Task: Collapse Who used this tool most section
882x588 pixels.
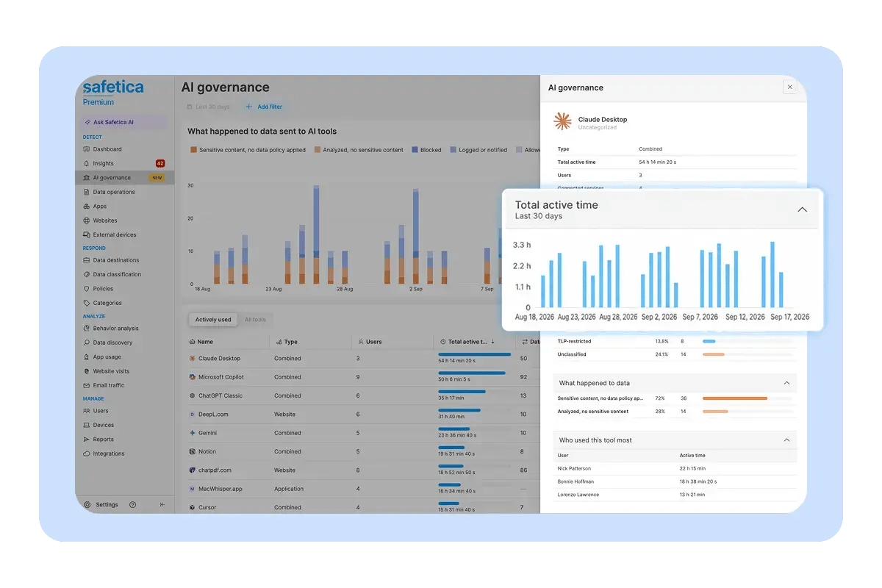Action: pos(786,440)
